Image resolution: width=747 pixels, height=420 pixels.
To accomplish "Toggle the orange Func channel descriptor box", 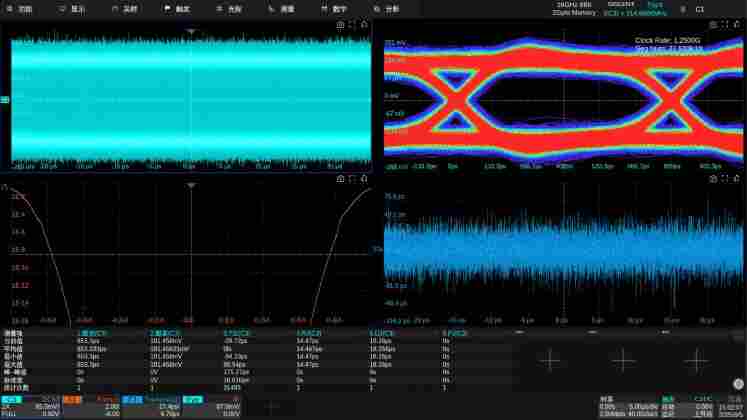I will pyautogui.click(x=91, y=405).
